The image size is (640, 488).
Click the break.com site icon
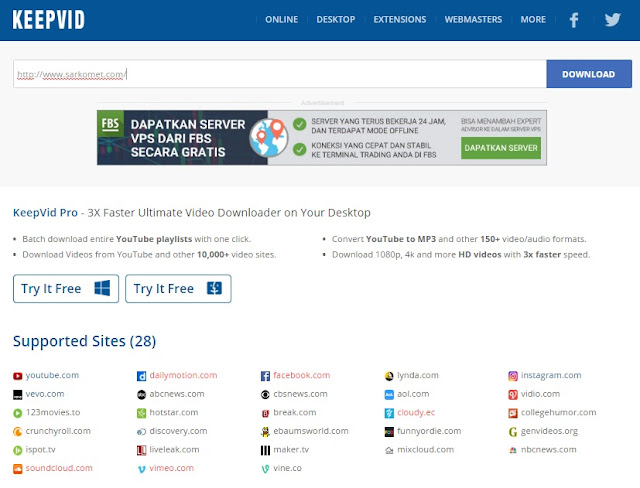pos(265,413)
